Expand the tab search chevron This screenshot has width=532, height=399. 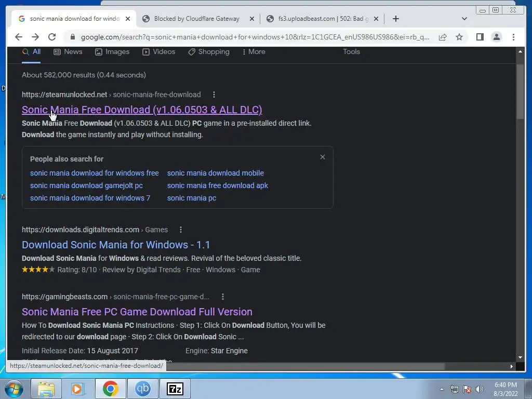click(x=464, y=19)
